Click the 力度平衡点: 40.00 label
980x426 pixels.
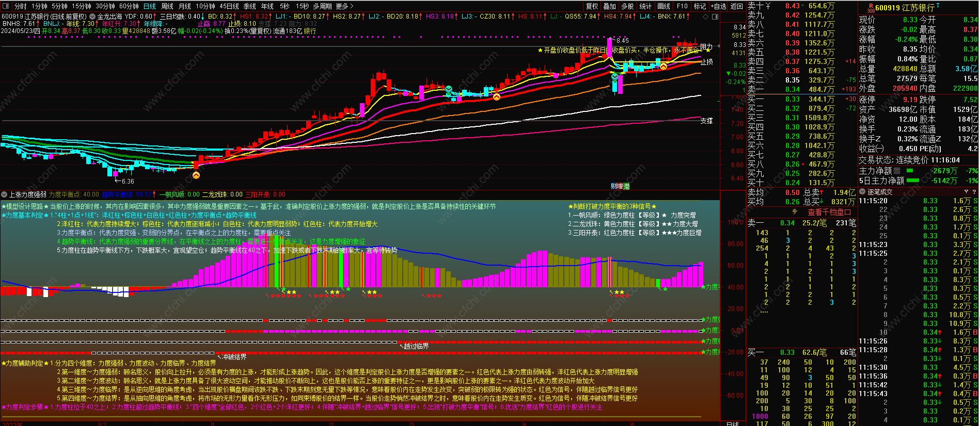[74, 194]
